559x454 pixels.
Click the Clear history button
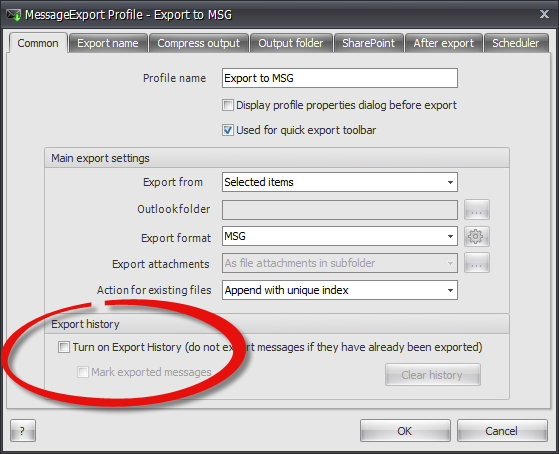432,375
